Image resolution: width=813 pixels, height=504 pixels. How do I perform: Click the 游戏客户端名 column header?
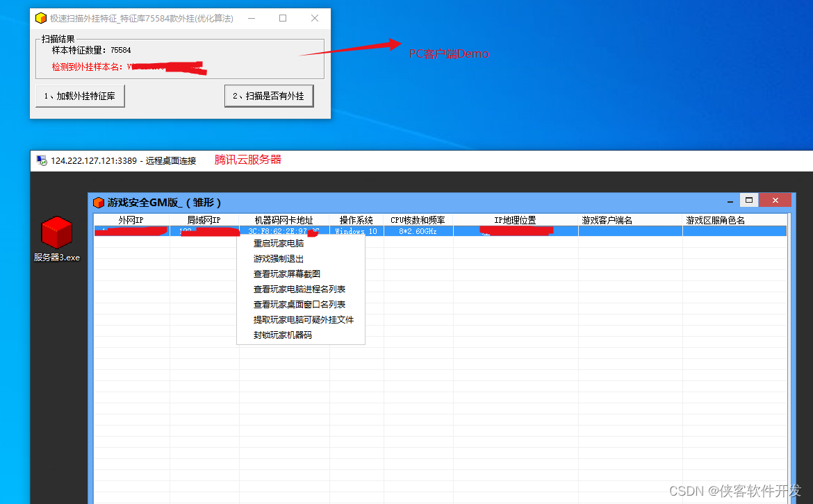pos(630,220)
